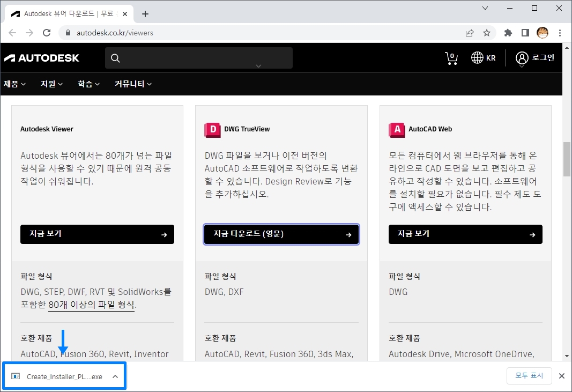Click the 모두 표시 downloads button

529,375
